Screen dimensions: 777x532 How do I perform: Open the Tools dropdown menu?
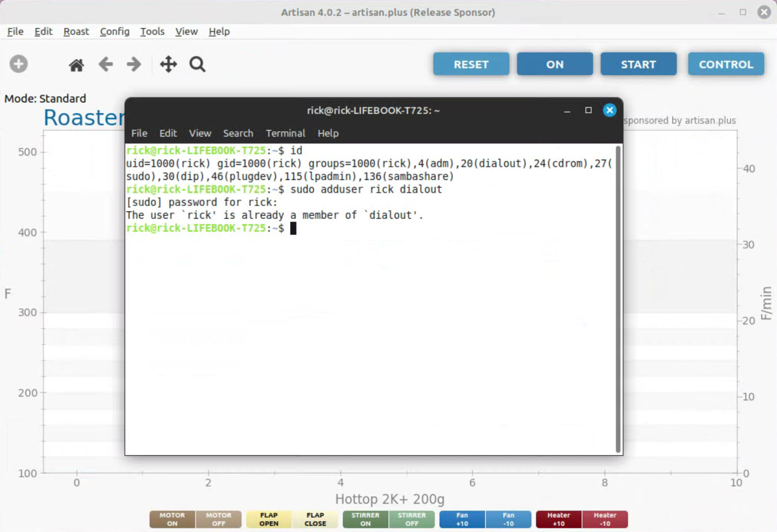click(152, 32)
